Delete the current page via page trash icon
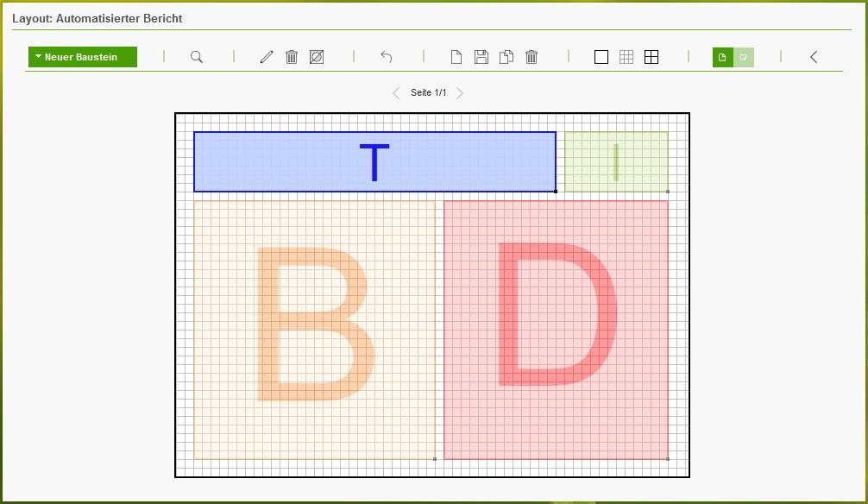 coord(531,56)
